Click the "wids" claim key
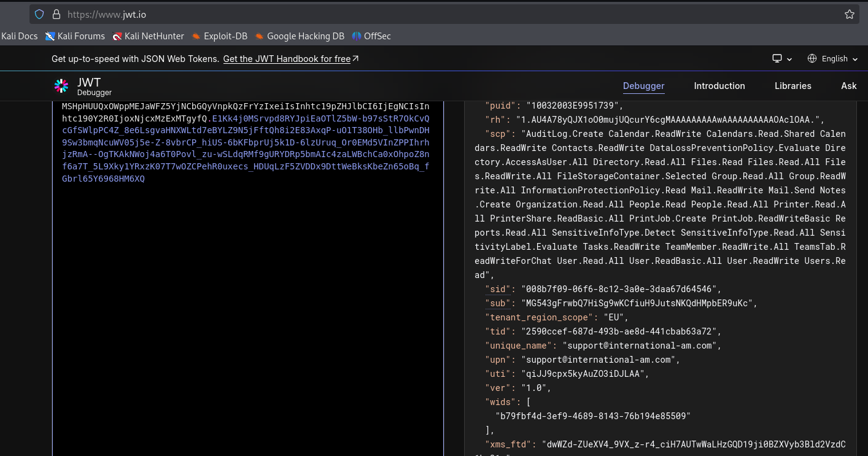This screenshot has height=456, width=868. click(500, 402)
